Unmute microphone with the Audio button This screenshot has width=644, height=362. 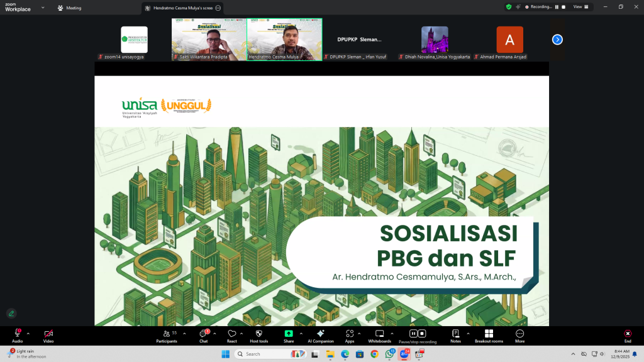(17, 334)
